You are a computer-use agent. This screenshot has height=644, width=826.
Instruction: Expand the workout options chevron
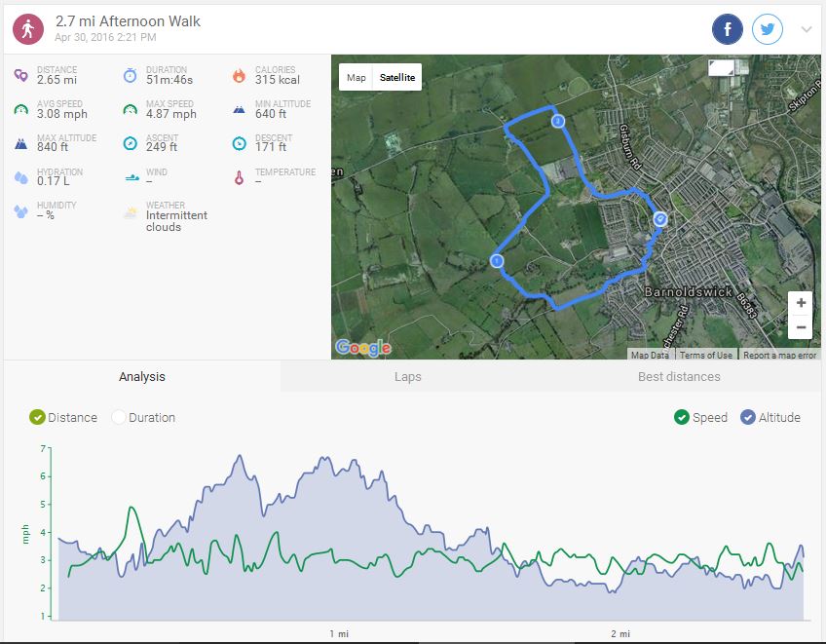pos(806,29)
